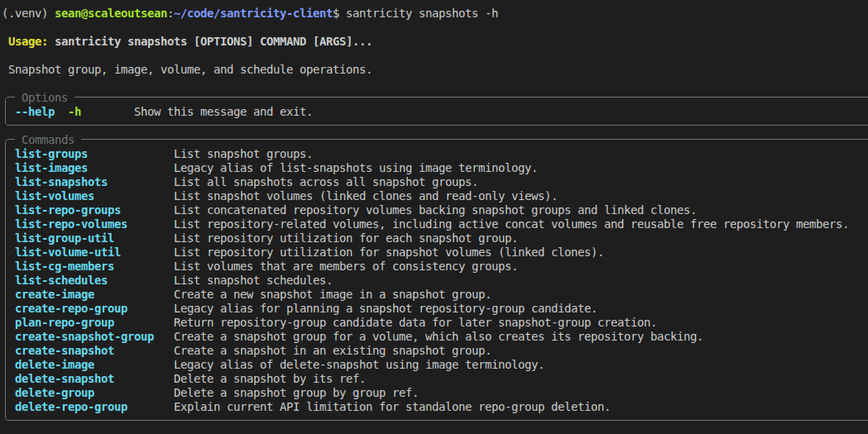Click the list-volumes command name
The image size is (868, 434).
(55, 196)
